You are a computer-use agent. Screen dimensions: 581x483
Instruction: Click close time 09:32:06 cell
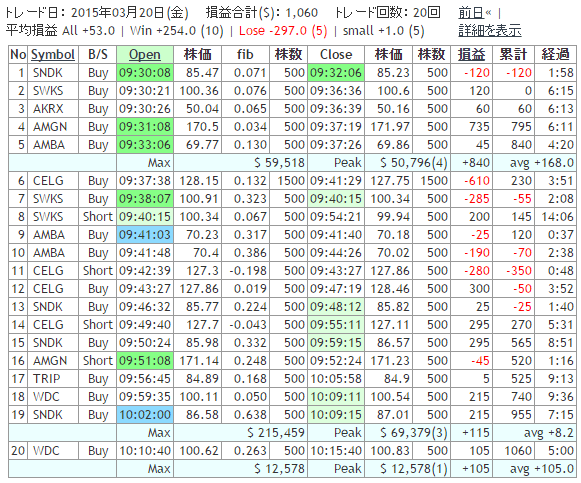(x=336, y=73)
